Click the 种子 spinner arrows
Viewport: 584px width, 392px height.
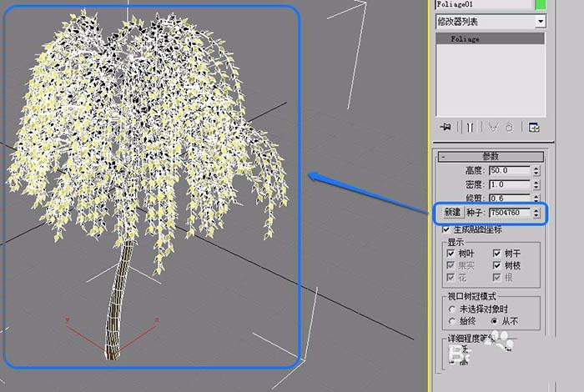pyautogui.click(x=536, y=213)
